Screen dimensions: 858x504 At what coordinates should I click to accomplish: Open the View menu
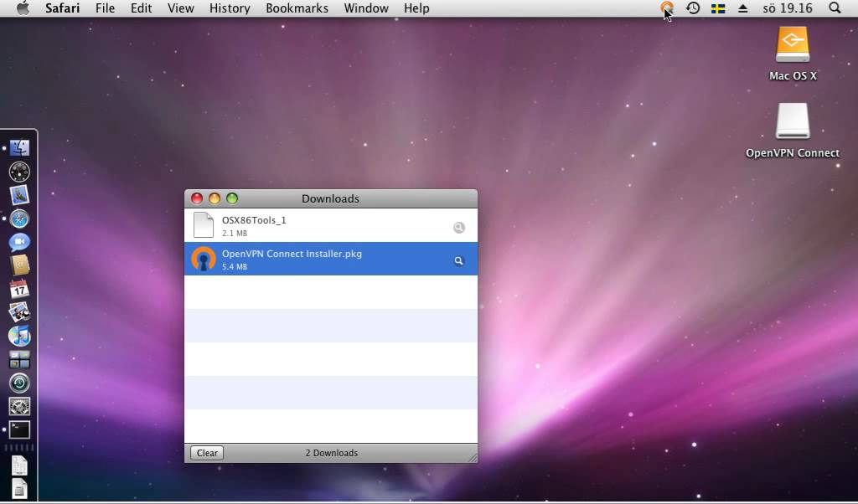(181, 8)
